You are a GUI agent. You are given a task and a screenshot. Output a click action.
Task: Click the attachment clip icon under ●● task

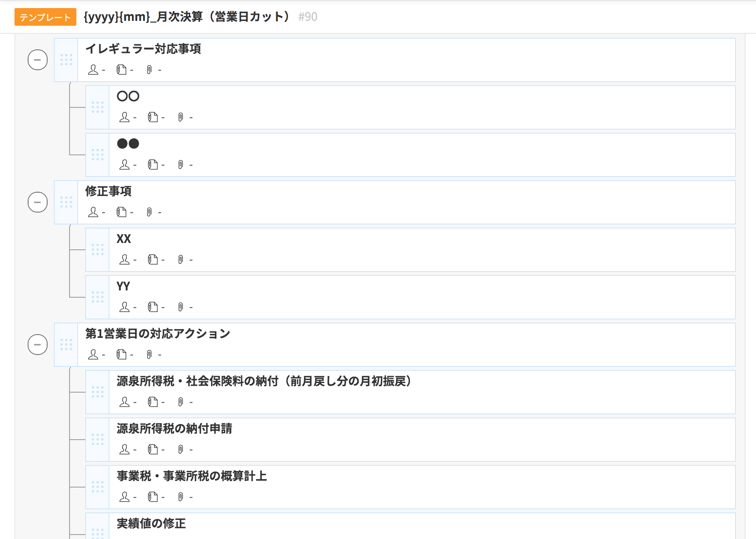[x=181, y=165]
